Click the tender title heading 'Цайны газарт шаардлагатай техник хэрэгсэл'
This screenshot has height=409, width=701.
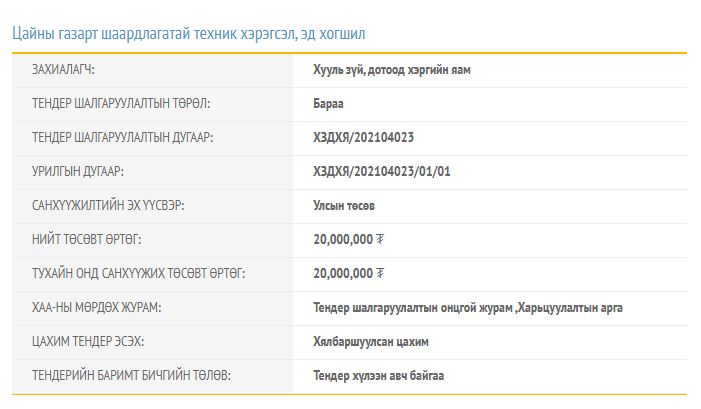coord(189,33)
